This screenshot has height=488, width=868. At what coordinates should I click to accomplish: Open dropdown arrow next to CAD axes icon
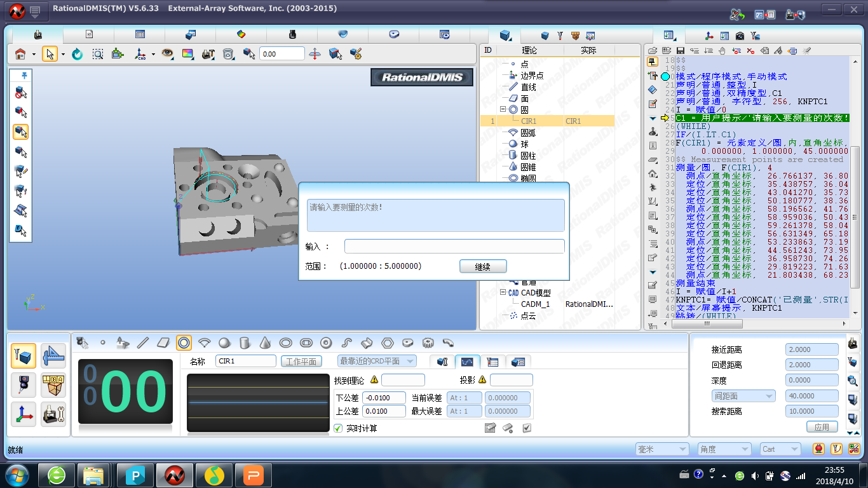point(153,55)
